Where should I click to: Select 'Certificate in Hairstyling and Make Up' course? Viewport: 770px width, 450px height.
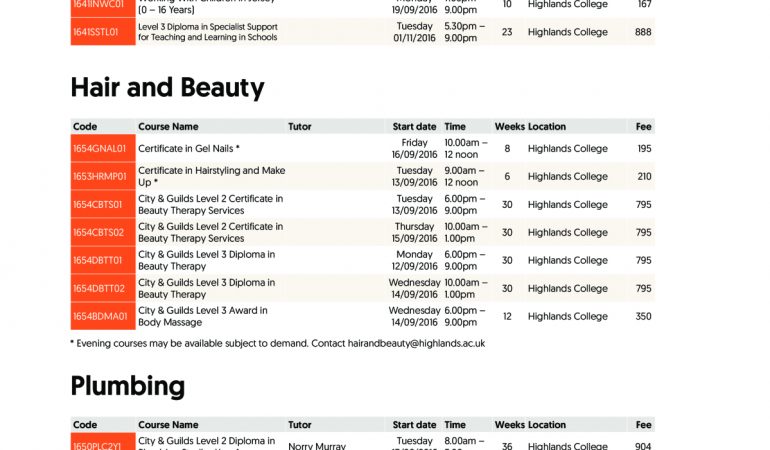point(212,176)
